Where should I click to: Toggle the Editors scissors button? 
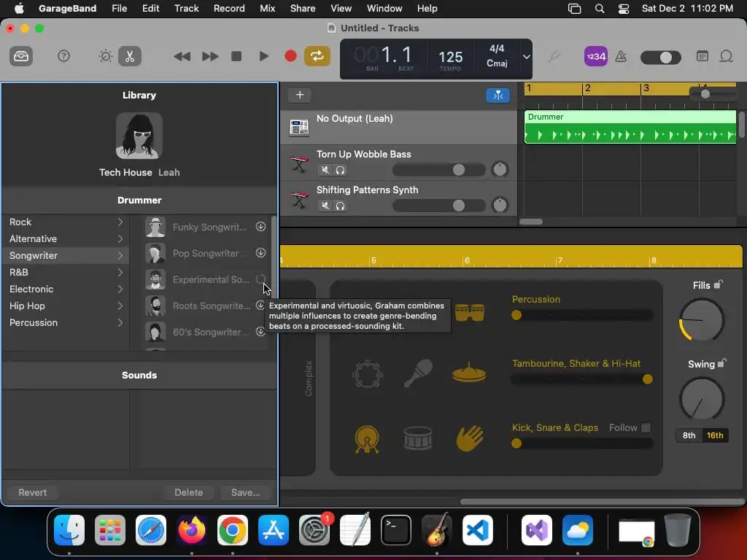tap(130, 56)
